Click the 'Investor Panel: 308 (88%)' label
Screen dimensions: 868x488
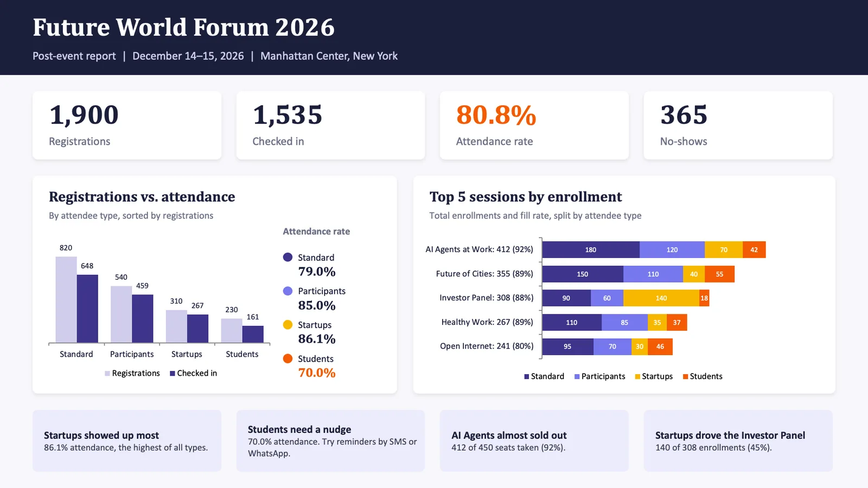(x=487, y=298)
